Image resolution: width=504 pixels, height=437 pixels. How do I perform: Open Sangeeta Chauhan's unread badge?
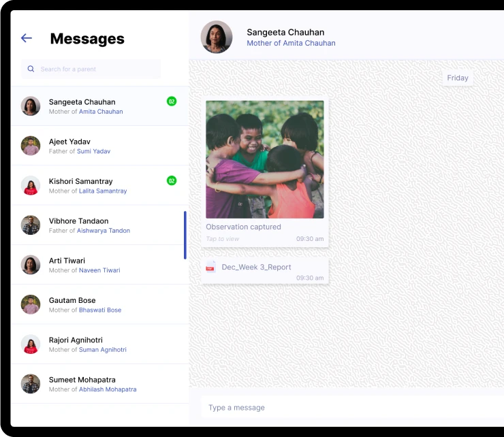tap(172, 101)
